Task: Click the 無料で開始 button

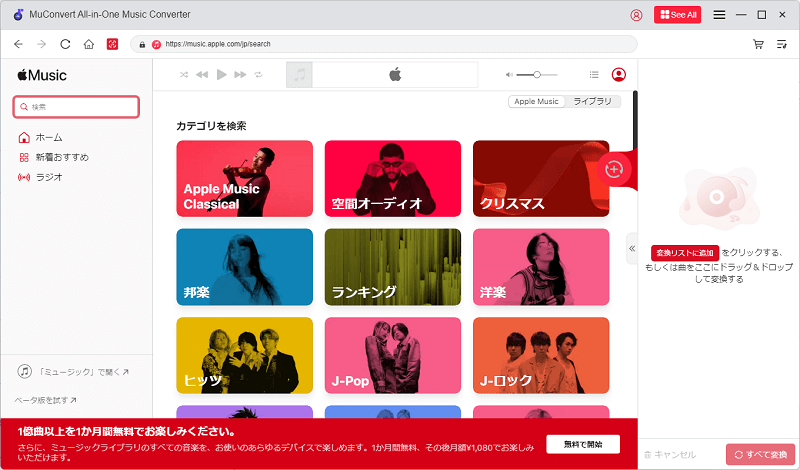Action: click(x=583, y=444)
